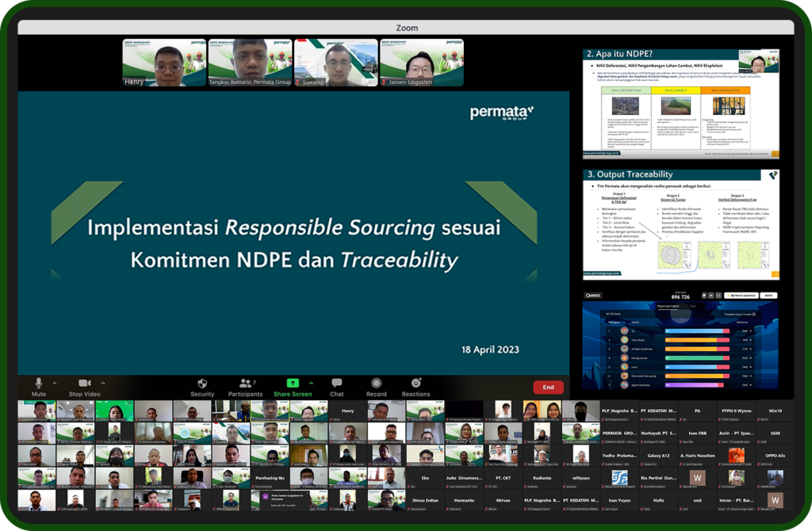The width and height of the screenshot is (812, 531).
Task: Select the 'OPPO A5s' participant tile
Action: [x=776, y=456]
